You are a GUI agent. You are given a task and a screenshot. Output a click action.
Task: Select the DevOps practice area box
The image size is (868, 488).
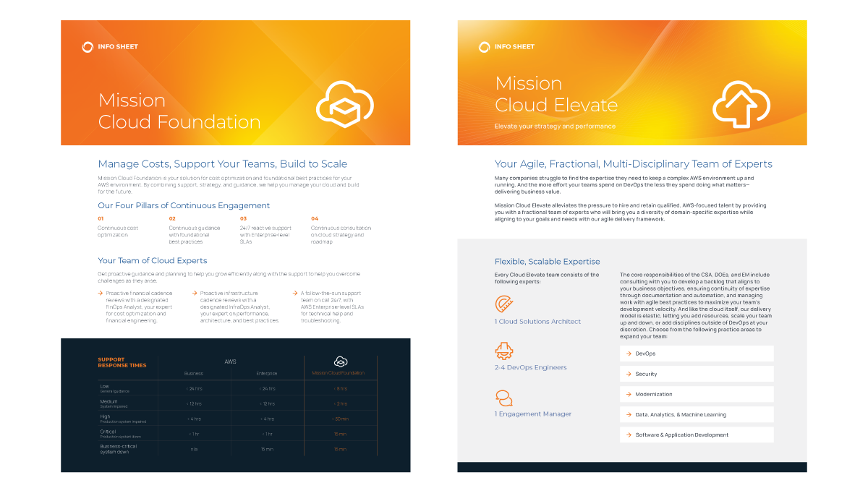pos(697,354)
